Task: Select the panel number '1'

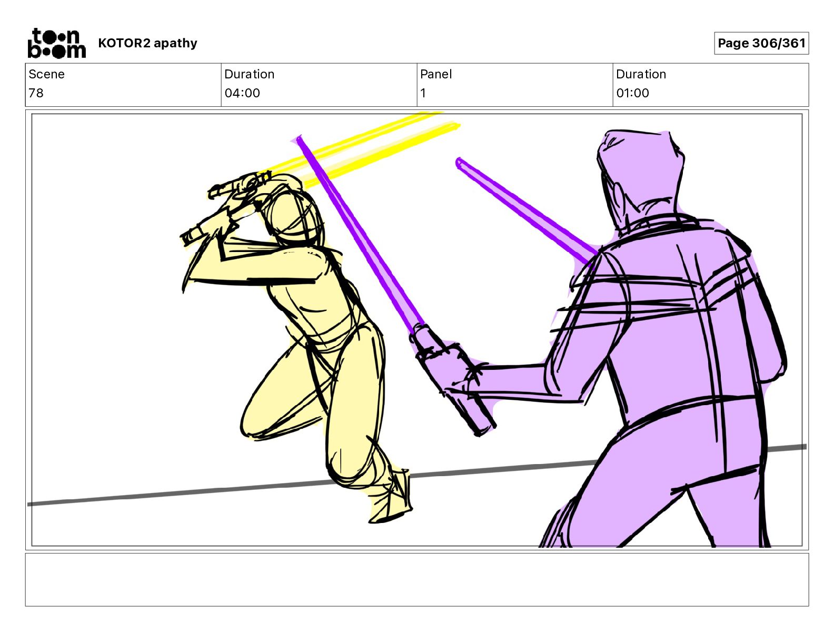Action: (x=423, y=93)
